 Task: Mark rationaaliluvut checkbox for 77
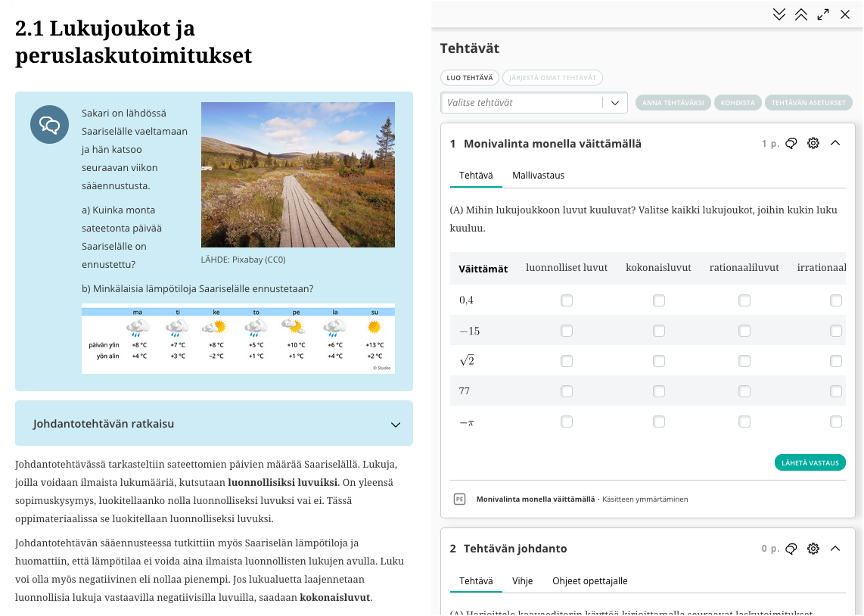(744, 391)
